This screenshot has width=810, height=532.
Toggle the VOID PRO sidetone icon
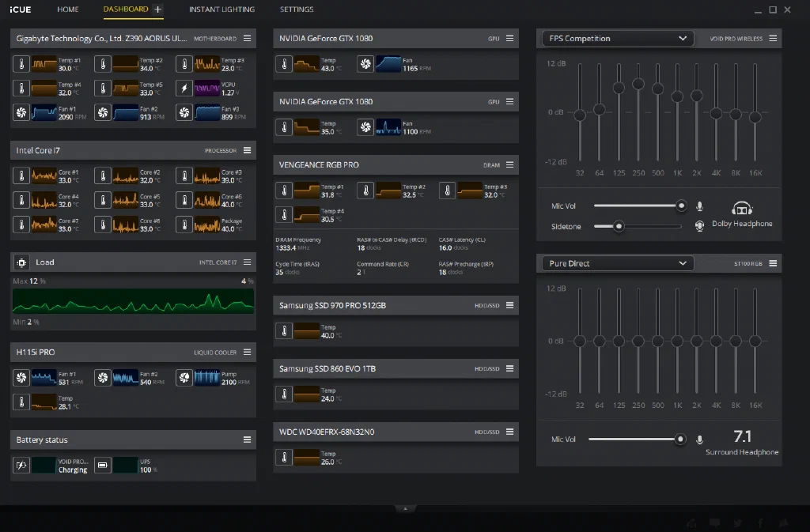pos(699,226)
